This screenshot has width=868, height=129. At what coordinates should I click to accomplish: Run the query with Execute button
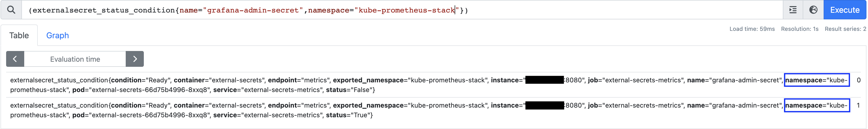[845, 10]
